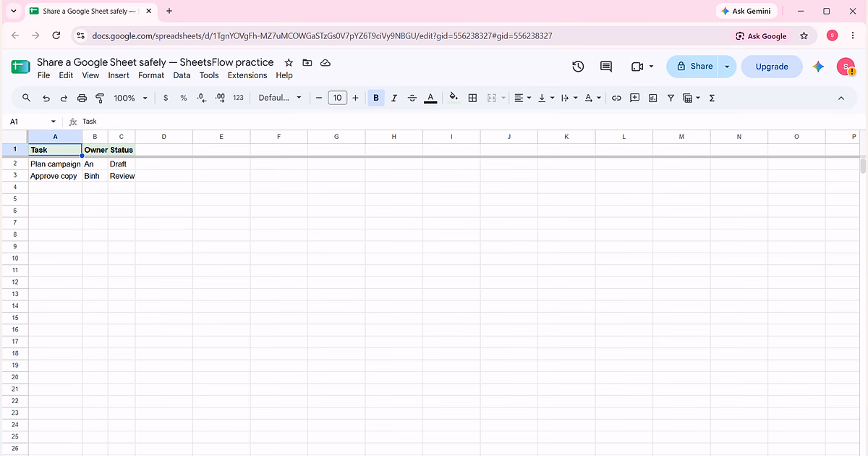
Task: Select the column D header
Action: 164,137
